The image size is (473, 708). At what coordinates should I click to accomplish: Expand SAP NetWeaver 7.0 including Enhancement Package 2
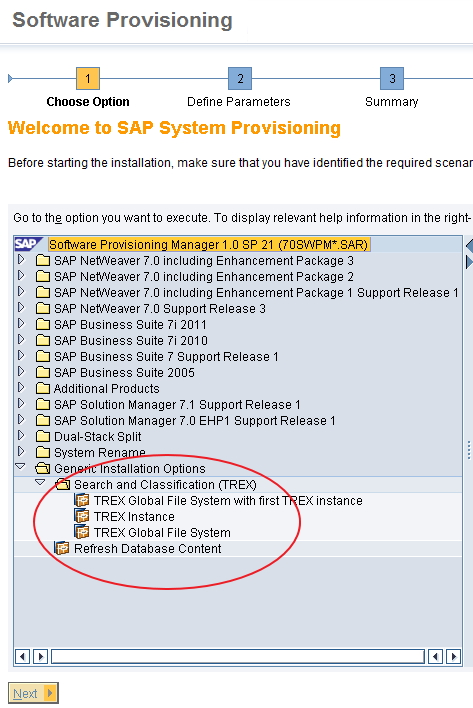21,275
